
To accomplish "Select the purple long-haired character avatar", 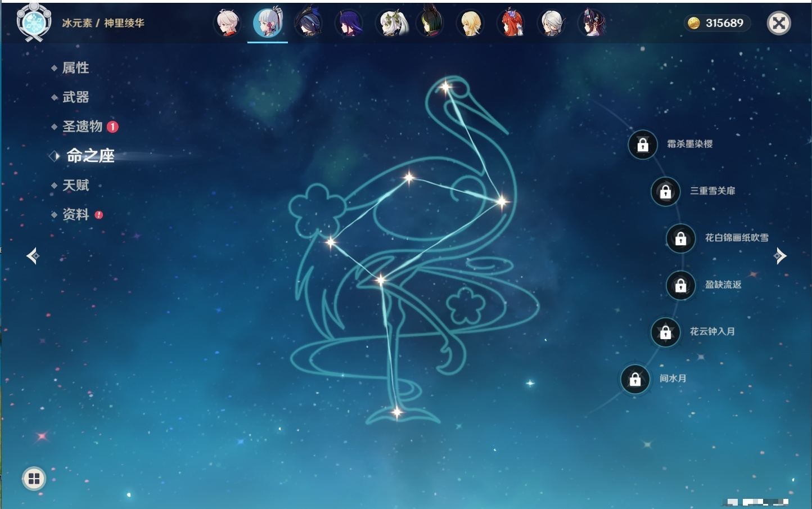I will [349, 23].
